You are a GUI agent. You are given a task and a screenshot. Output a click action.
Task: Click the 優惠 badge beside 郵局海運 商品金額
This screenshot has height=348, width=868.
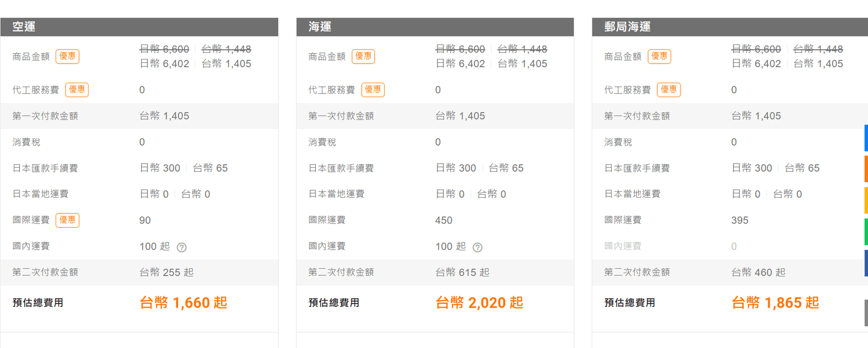tap(659, 56)
